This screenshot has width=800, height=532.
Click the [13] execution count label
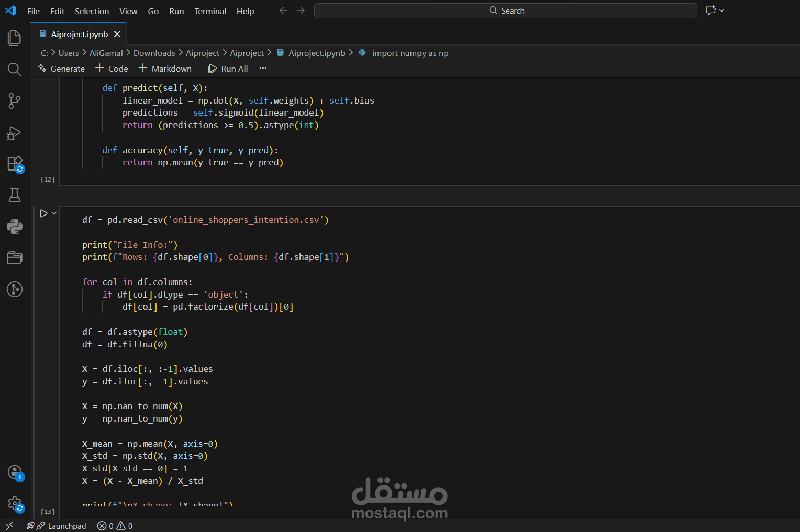tap(48, 512)
